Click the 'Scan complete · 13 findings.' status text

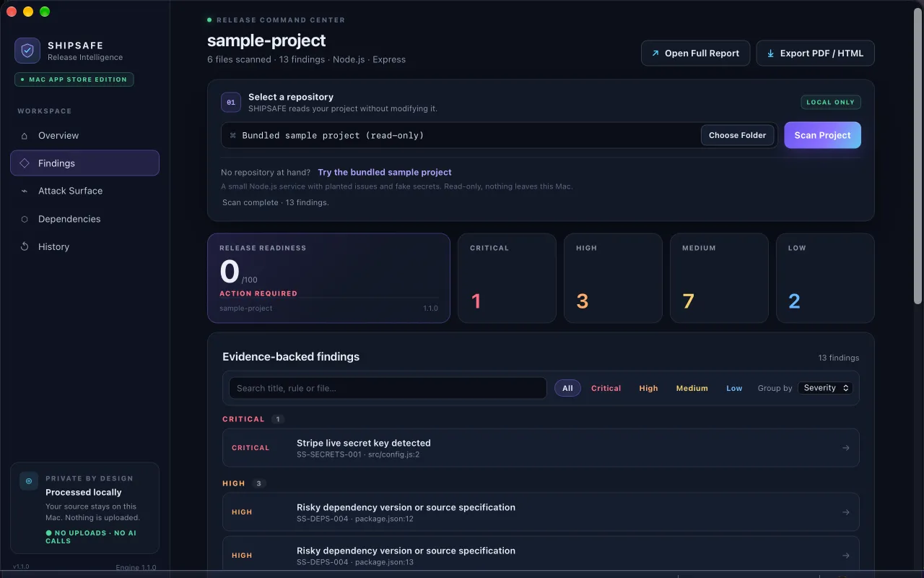click(276, 202)
